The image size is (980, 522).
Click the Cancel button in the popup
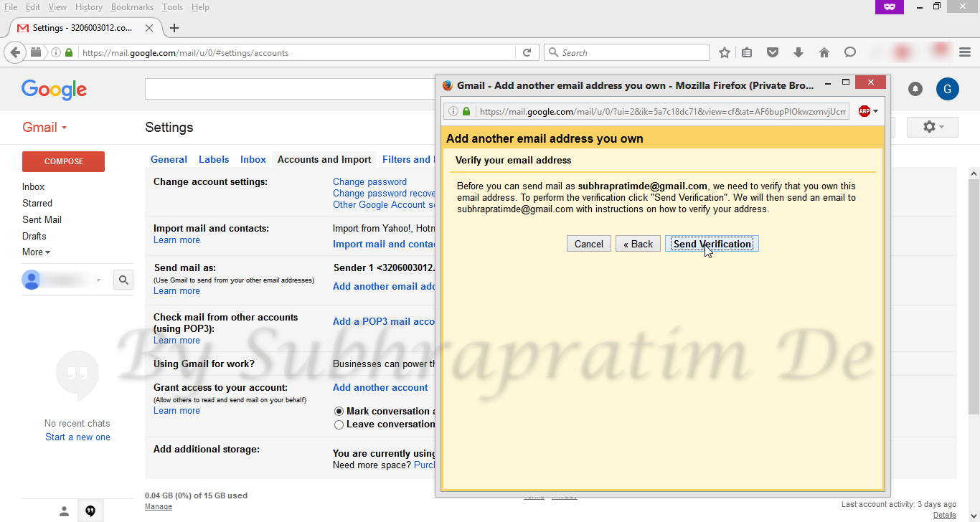(x=589, y=244)
